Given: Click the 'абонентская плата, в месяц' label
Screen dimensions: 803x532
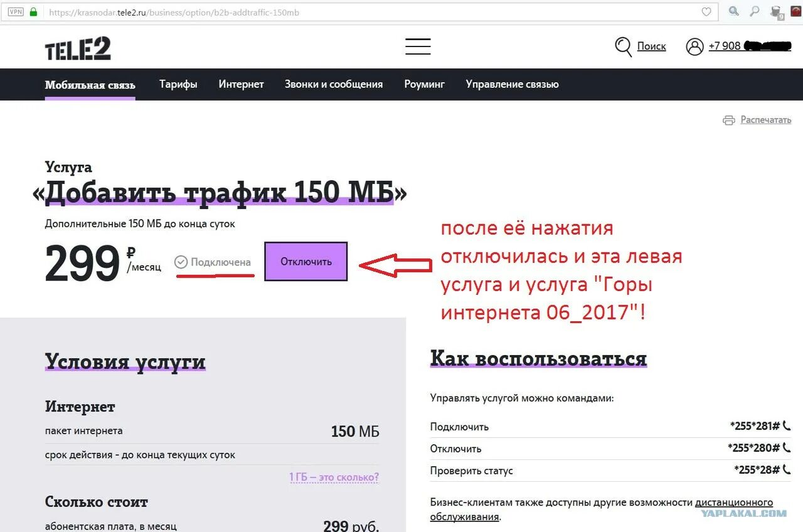Looking at the screenshot, I should [111, 526].
